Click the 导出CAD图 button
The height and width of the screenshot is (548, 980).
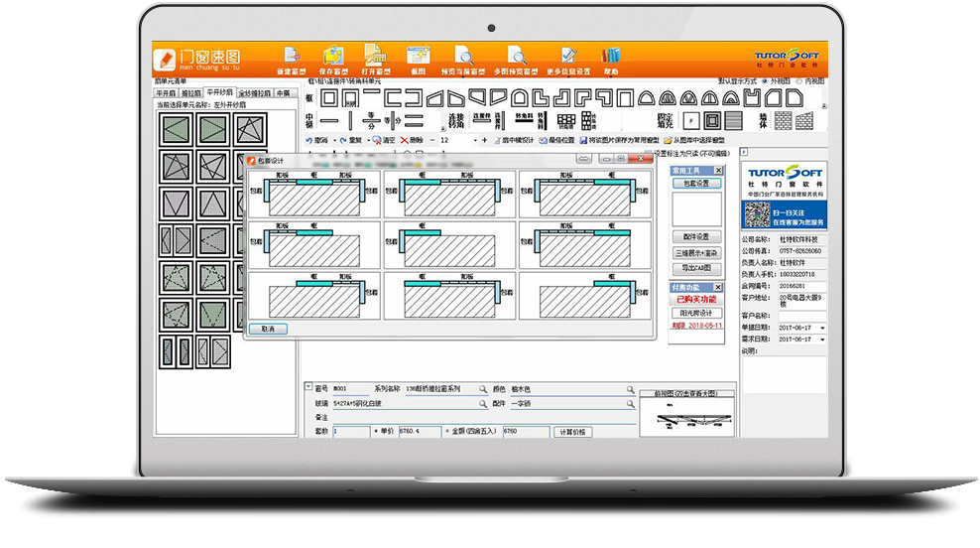click(697, 268)
